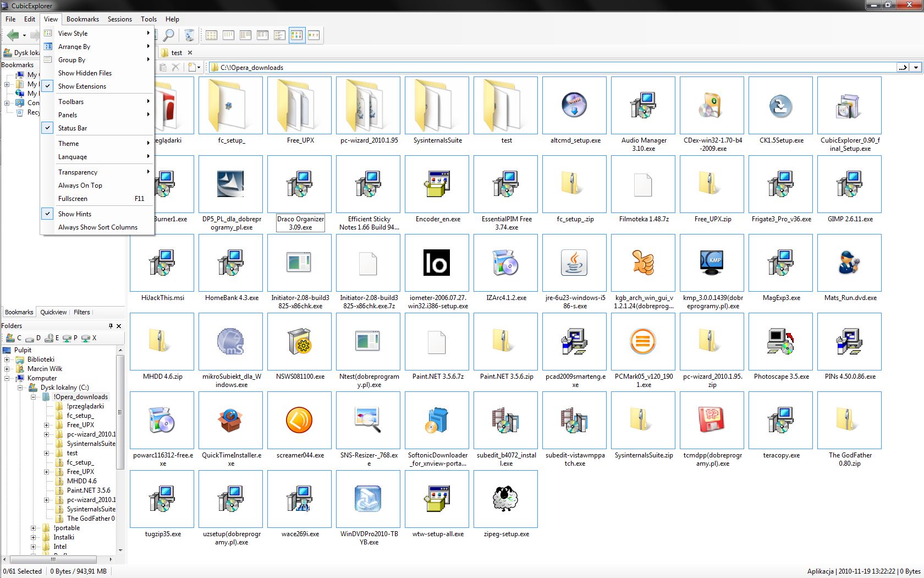Switch to Filmstrip view style button
The width and height of the screenshot is (924, 578).
313,35
